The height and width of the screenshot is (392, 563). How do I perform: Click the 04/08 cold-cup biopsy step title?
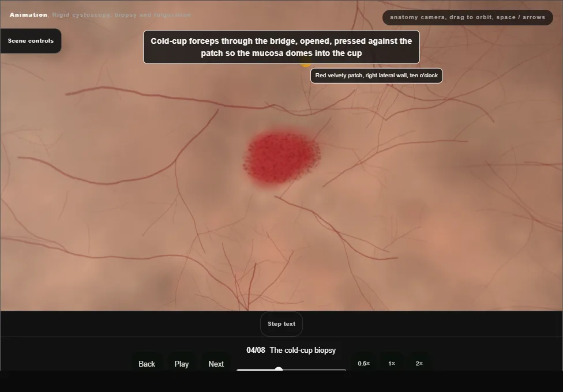point(291,350)
